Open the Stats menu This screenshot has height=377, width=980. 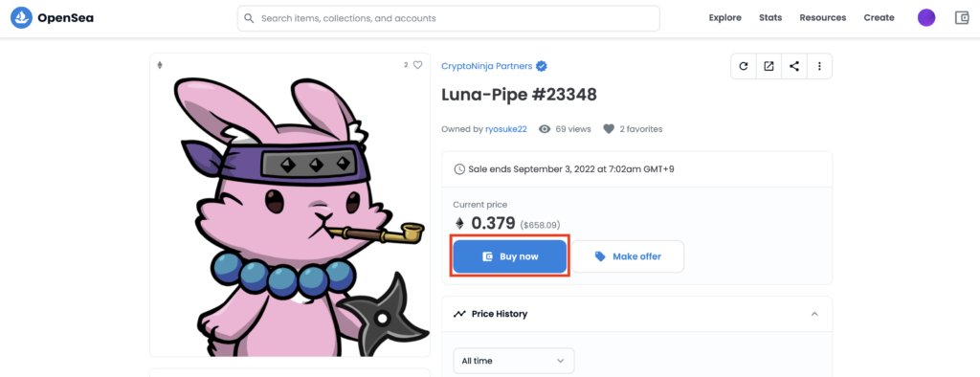[770, 17]
